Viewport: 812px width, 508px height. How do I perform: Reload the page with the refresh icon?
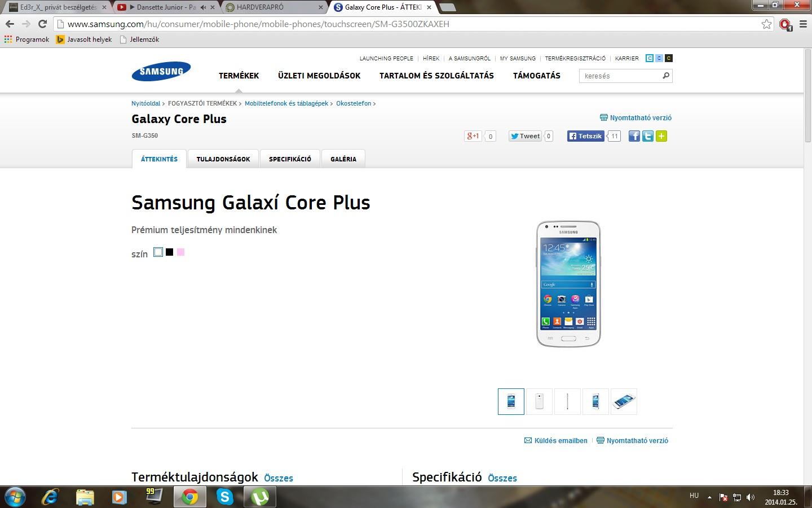point(42,24)
